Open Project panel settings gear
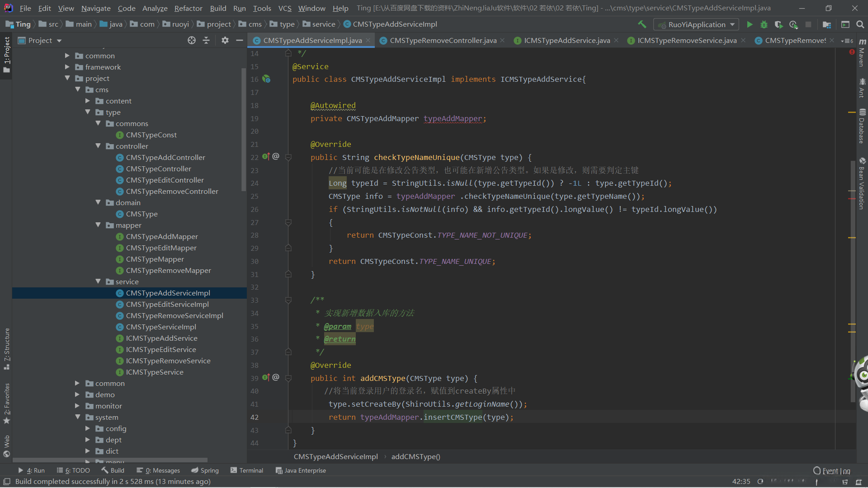This screenshot has height=488, width=868. (x=225, y=41)
